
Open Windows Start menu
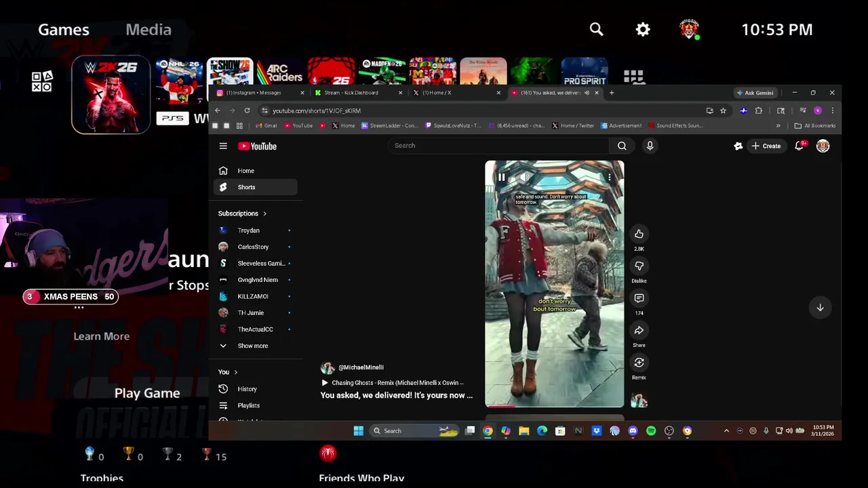tap(358, 430)
